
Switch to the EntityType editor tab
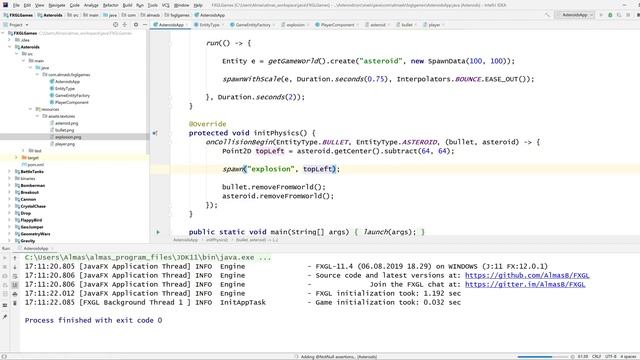click(x=209, y=25)
